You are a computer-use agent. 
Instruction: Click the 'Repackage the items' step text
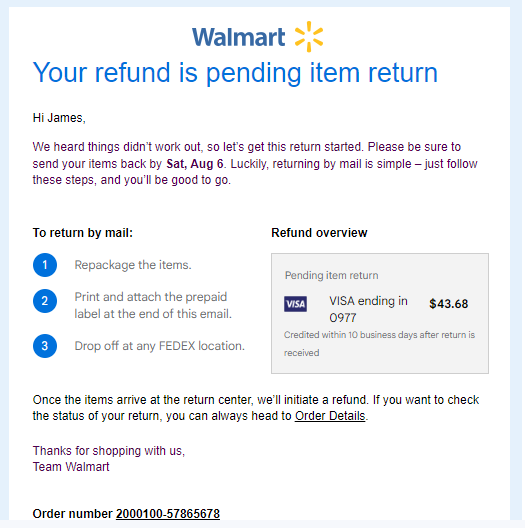[133, 265]
